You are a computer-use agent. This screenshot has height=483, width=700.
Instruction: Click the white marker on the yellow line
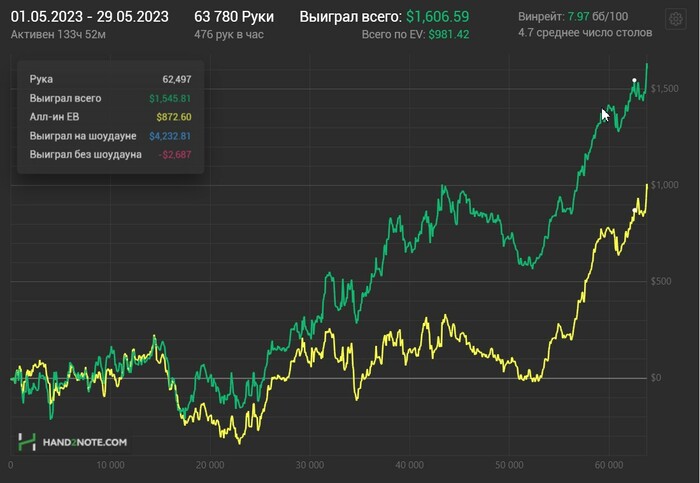point(634,210)
